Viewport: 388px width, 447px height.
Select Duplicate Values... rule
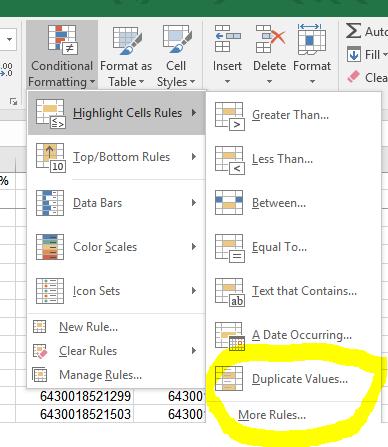click(293, 379)
